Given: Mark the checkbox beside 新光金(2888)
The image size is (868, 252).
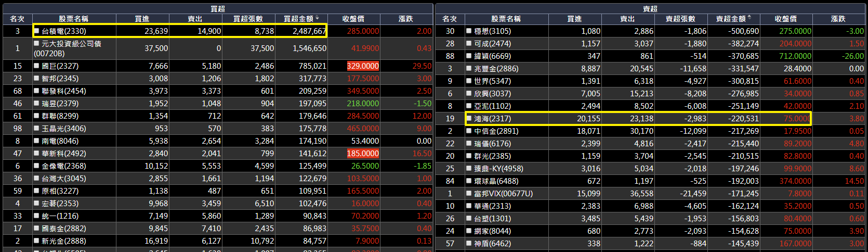Looking at the screenshot, I should pyautogui.click(x=37, y=241).
